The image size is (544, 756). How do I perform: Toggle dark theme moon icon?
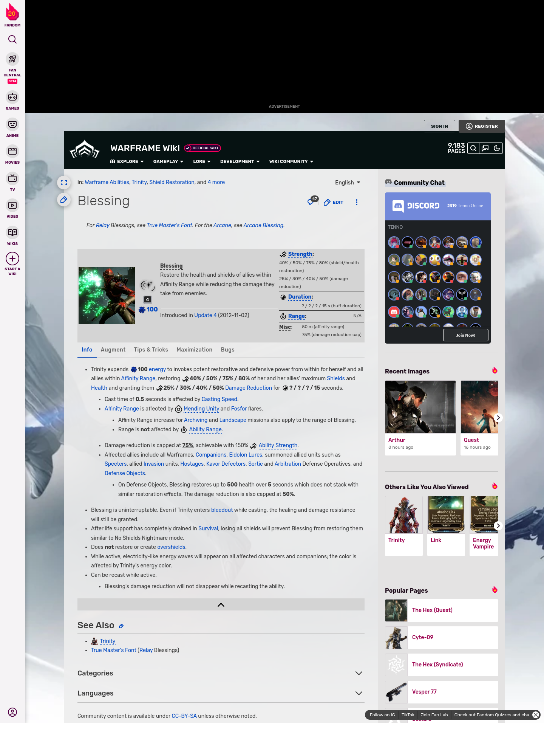pyautogui.click(x=497, y=149)
